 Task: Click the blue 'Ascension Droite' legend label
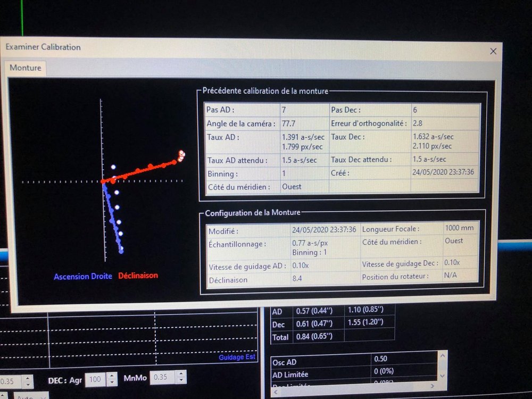pyautogui.click(x=82, y=276)
